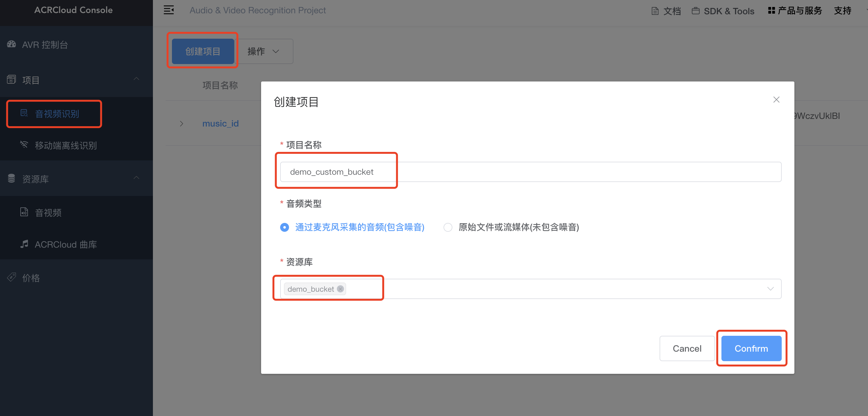Screen dimensions: 868x416
Task: Click the 产品与服务 grid icon
Action: (x=771, y=10)
